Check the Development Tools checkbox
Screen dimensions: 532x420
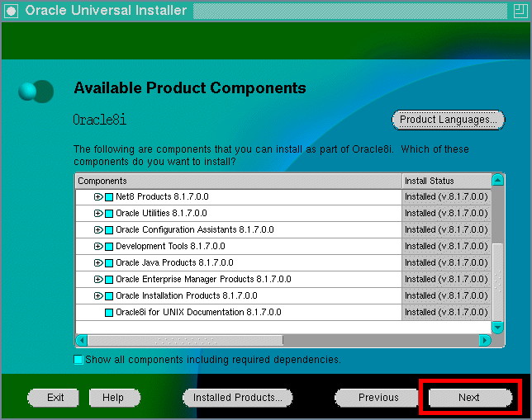(x=109, y=247)
